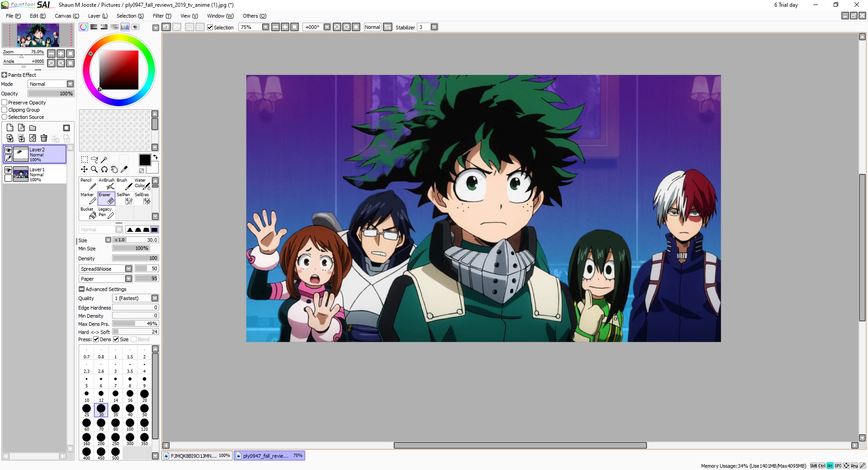Flip the view horizontally
The width and height of the screenshot is (868, 470).
point(388,27)
